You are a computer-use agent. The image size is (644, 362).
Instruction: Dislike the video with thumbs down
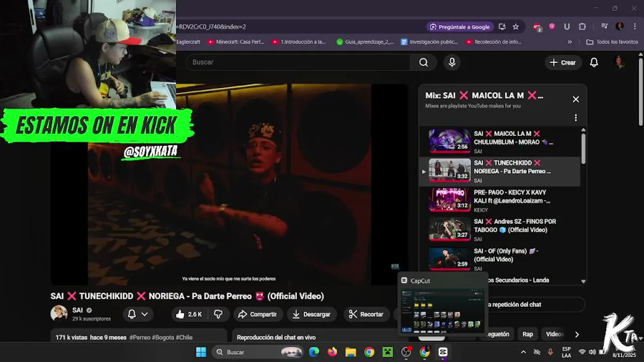tap(218, 314)
